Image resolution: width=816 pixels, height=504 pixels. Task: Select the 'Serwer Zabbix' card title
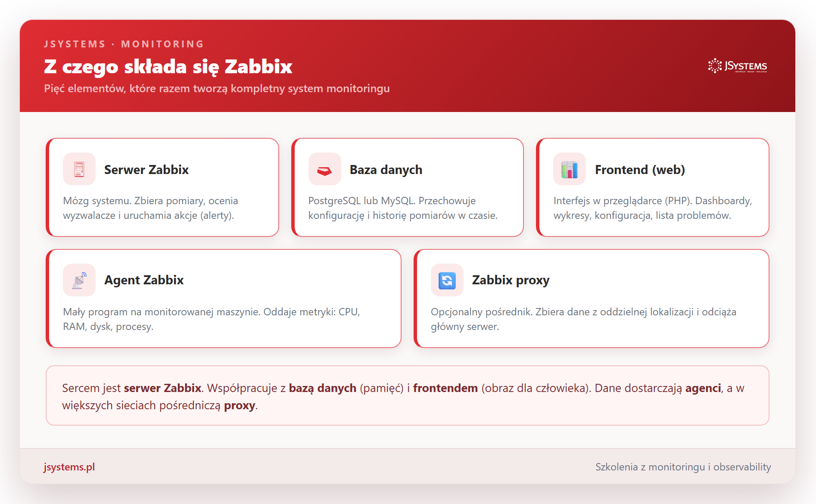click(x=146, y=170)
